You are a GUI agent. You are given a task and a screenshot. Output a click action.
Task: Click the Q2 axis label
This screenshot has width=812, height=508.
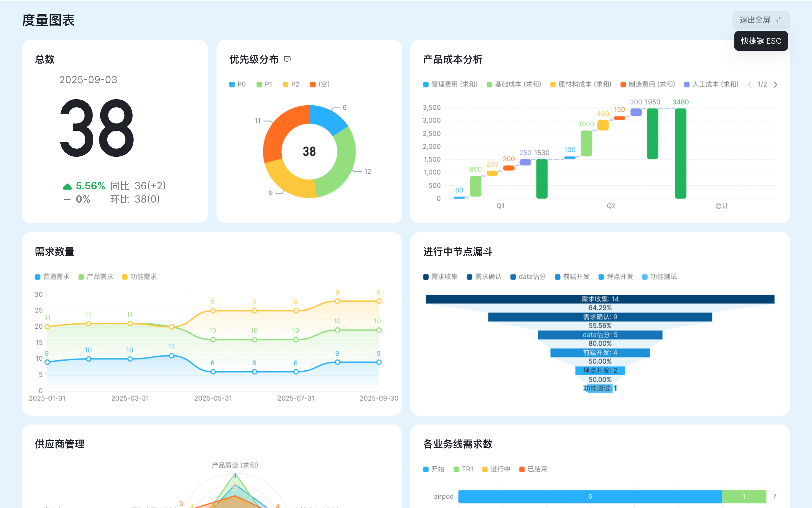click(611, 206)
